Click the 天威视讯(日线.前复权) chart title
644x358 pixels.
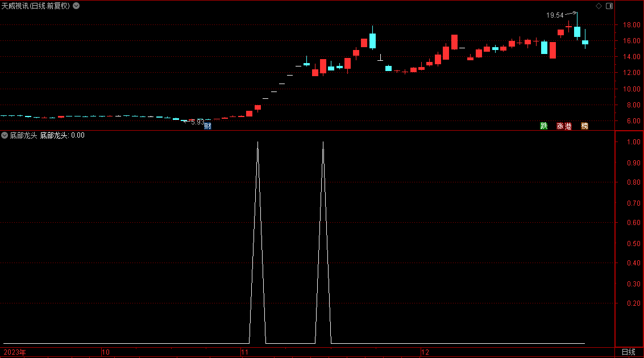pos(36,6)
